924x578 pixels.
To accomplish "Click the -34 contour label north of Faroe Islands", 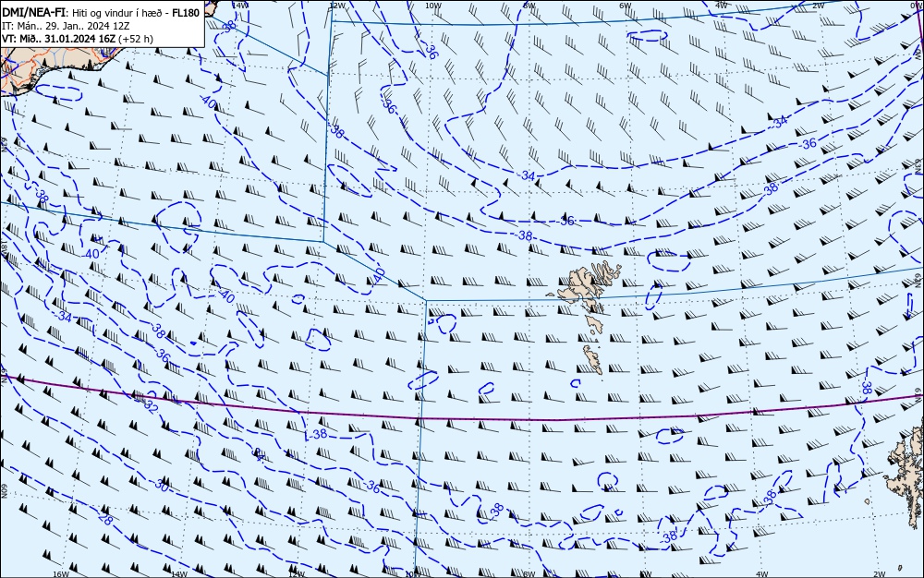I will coord(527,175).
